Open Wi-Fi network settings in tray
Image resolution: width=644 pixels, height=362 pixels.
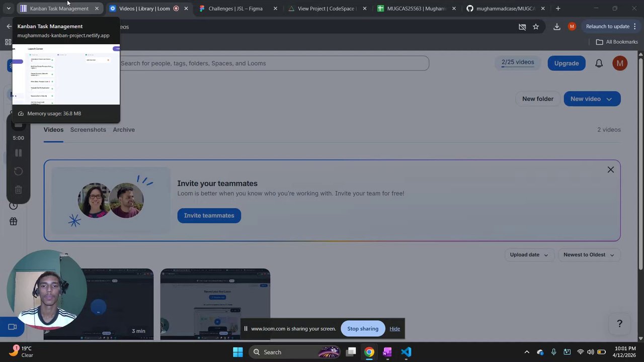[x=581, y=352]
